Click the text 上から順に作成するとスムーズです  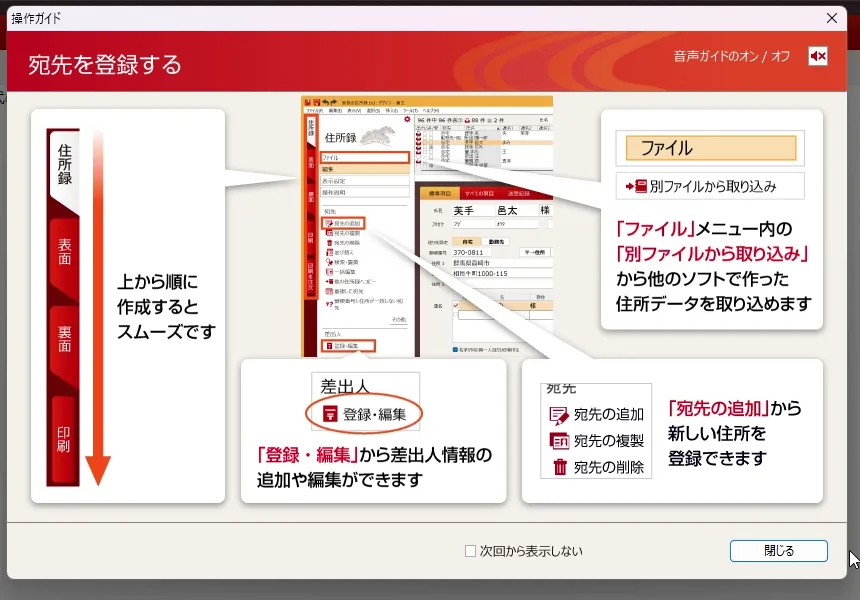coord(166,307)
